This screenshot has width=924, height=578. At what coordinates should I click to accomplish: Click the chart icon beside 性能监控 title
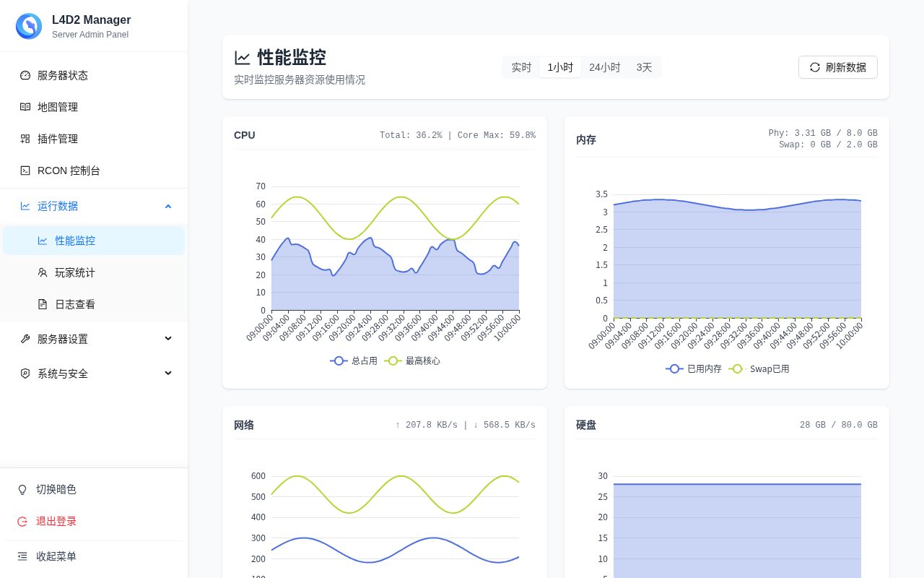click(243, 58)
